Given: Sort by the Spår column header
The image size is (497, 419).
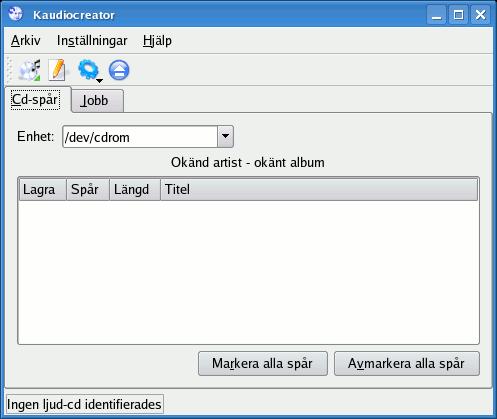Looking at the screenshot, I should point(88,189).
